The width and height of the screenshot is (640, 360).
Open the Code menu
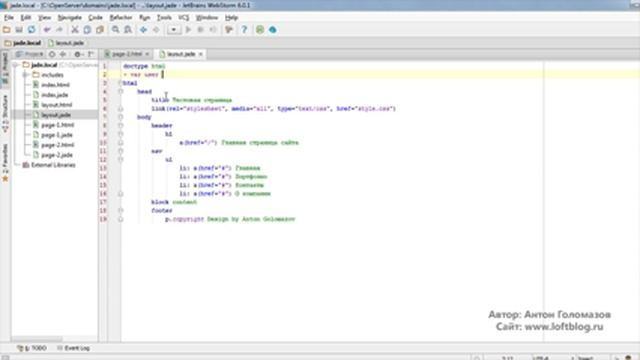click(95, 18)
